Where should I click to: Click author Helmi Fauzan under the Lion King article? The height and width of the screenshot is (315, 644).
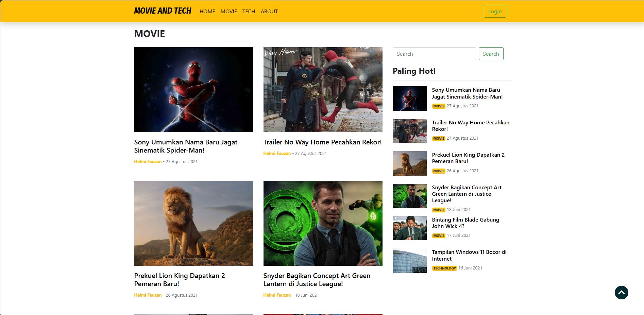point(148,295)
